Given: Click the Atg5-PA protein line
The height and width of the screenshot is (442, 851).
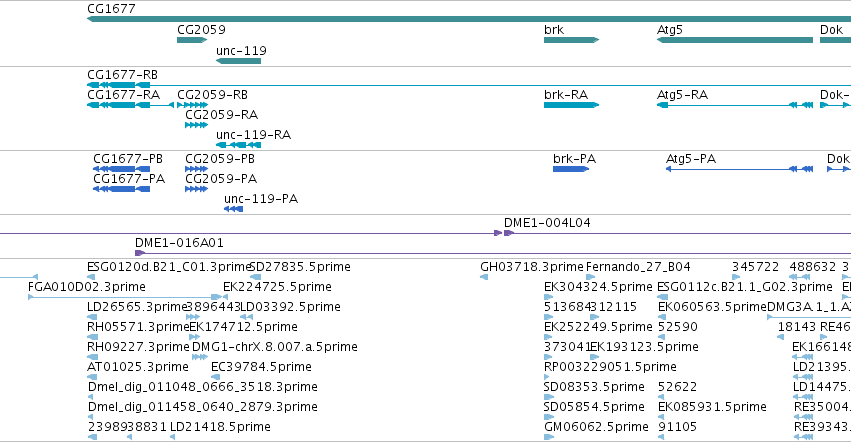Looking at the screenshot, I should pos(739,169).
